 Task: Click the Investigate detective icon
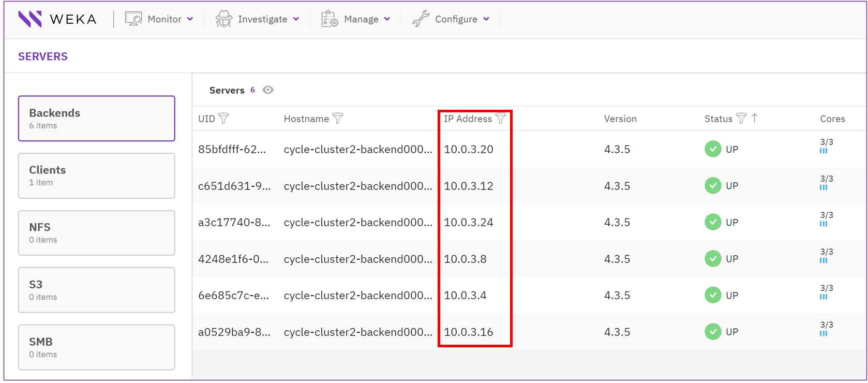coord(223,19)
